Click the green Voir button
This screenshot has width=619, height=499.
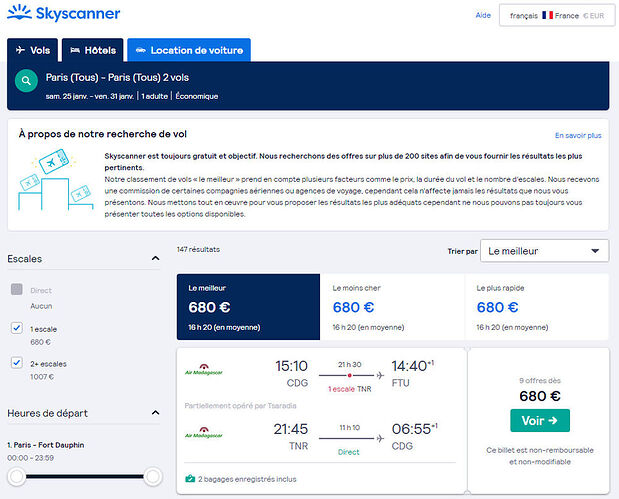[540, 420]
